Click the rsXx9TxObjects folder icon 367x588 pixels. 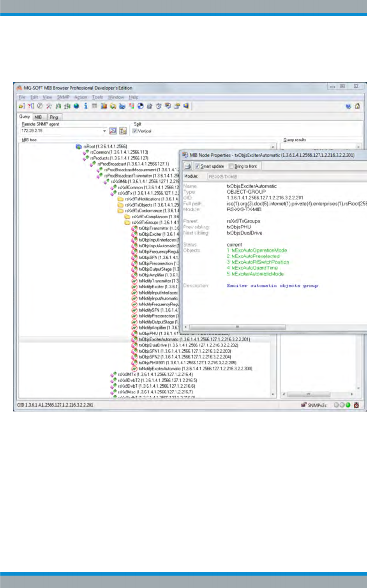[121, 205]
